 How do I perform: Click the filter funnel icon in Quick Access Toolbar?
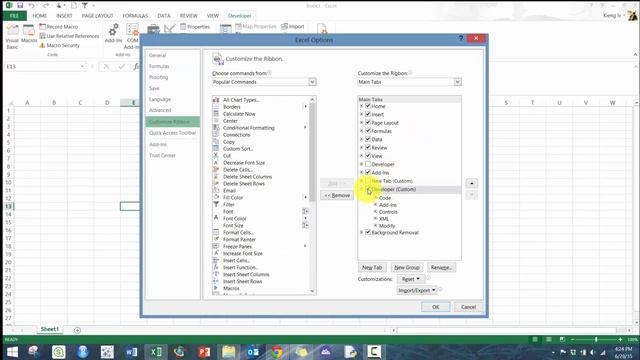click(85, 5)
